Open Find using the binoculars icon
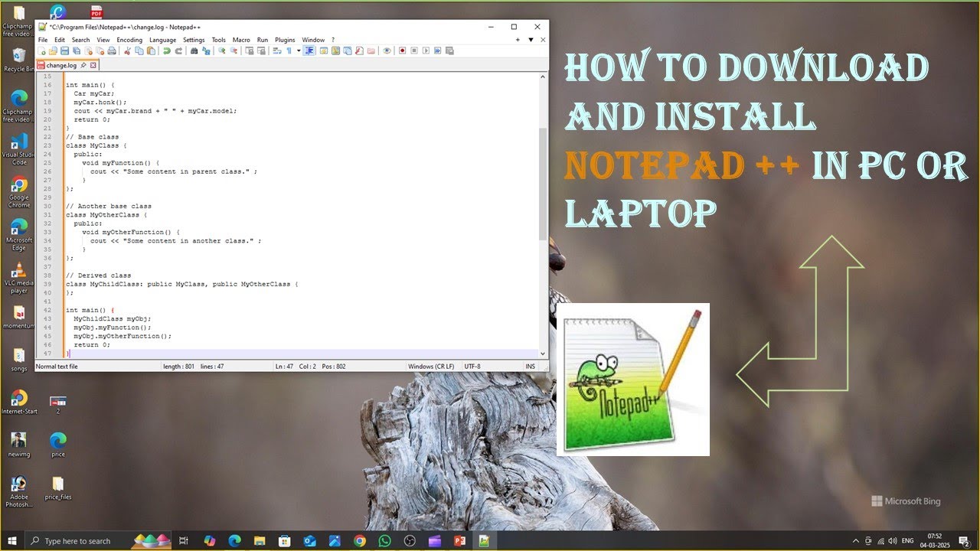980x551 pixels. 194,51
